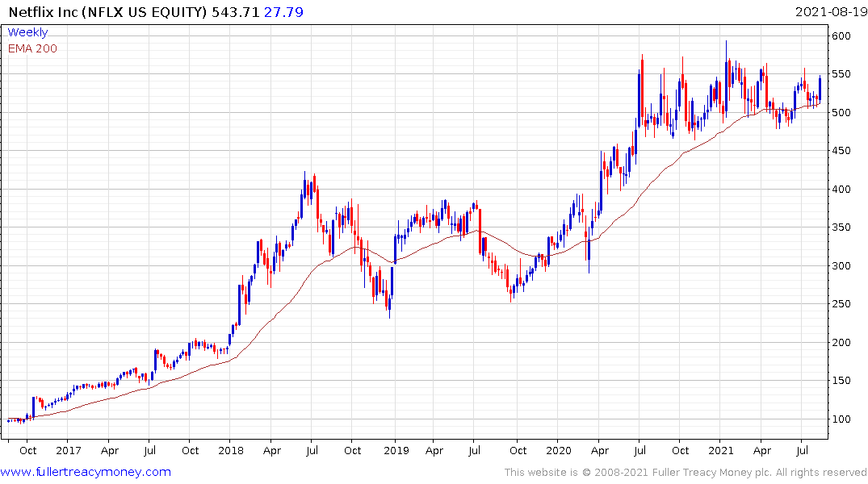Select the 2018 time axis label
The image size is (868, 484).
(x=231, y=451)
